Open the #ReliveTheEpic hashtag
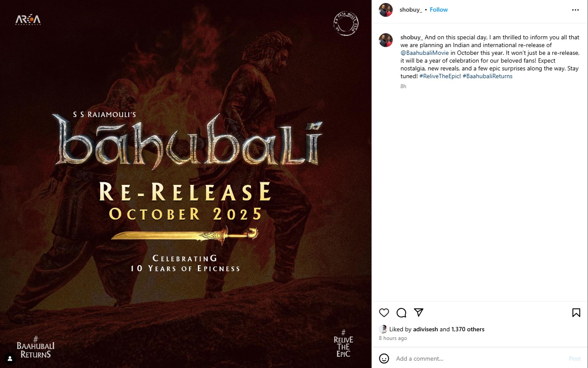Viewport: 588px width, 368px height. [440, 76]
